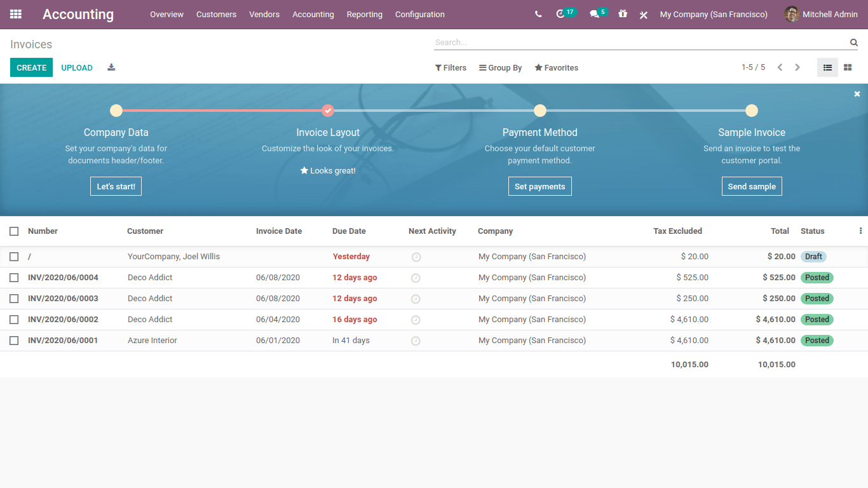Switch to kanban view icon
The width and height of the screenshot is (868, 488).
(848, 67)
